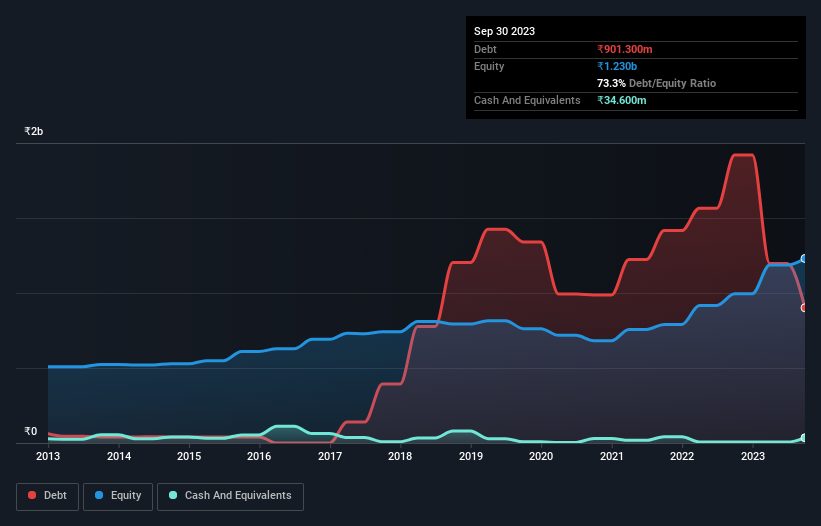Click the teal Cash endpoint marker
The height and width of the screenshot is (526, 821).
(x=804, y=438)
